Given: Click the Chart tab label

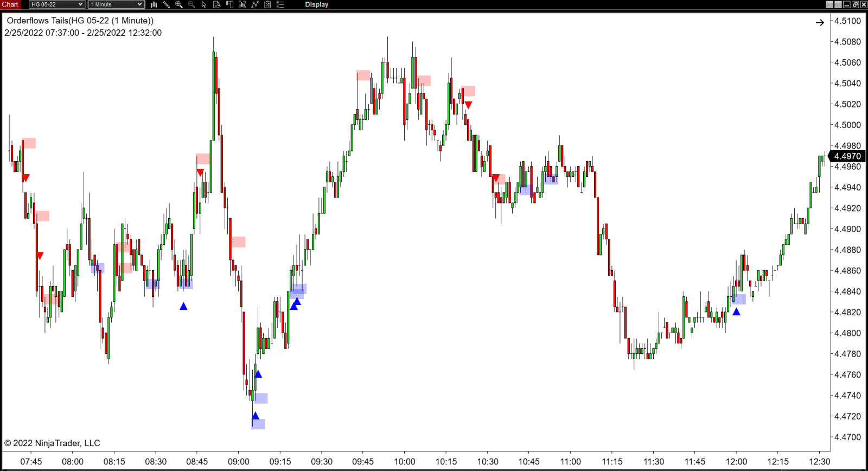Looking at the screenshot, I should 10,4.
